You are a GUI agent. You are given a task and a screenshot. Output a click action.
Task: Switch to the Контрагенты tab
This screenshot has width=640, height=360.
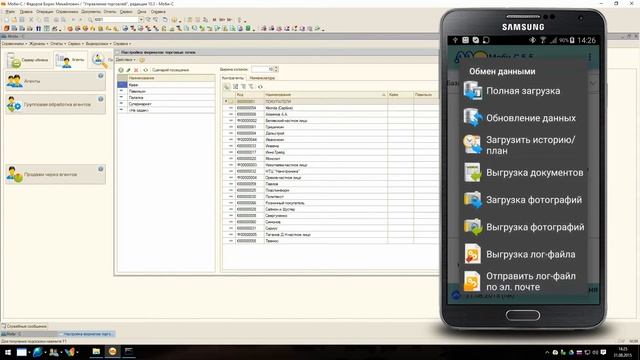tap(233, 78)
